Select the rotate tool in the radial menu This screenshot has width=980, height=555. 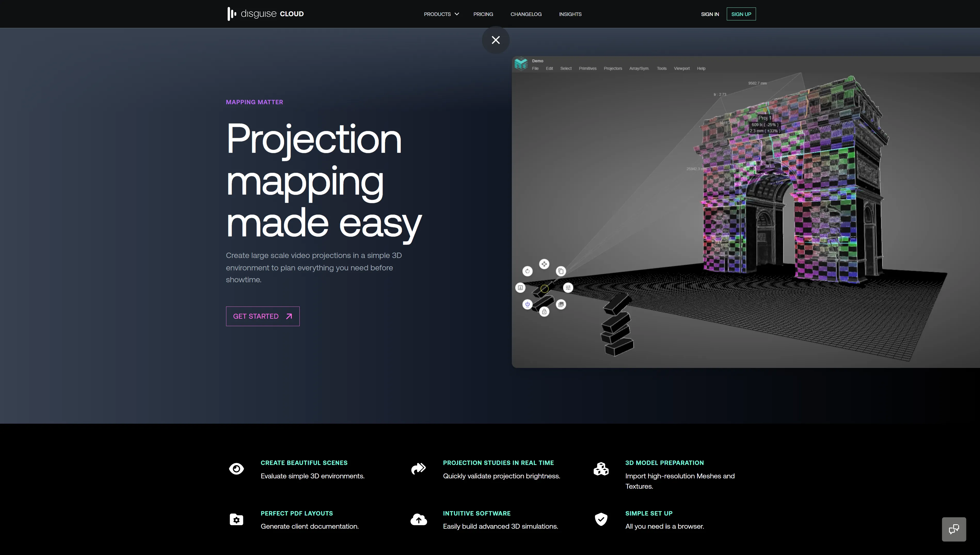click(x=527, y=271)
